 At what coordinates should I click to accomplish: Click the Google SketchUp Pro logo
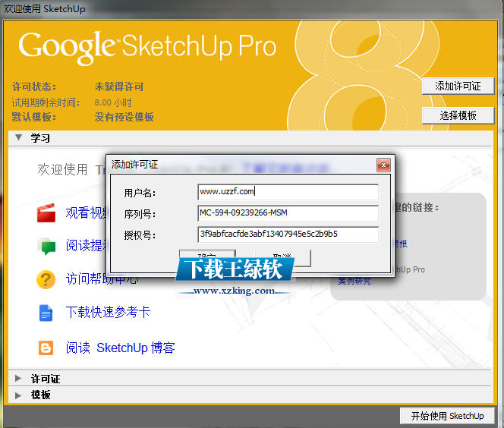point(147,47)
